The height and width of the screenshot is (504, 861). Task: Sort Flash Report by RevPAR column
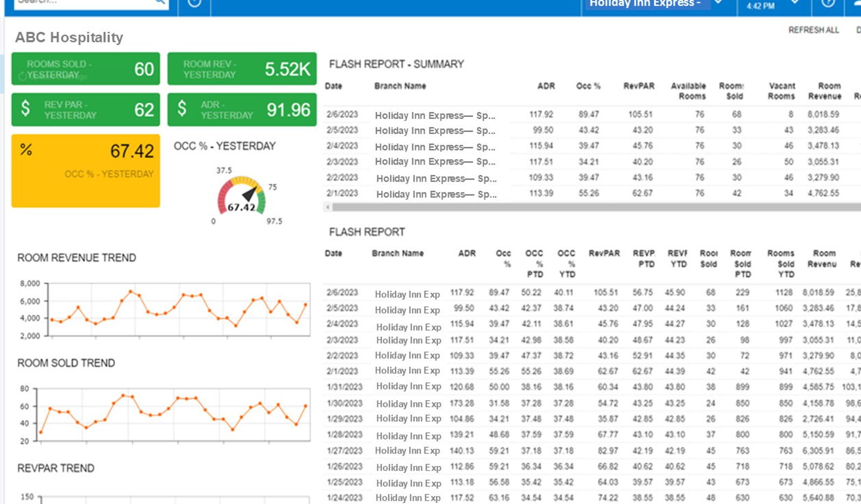point(604,253)
